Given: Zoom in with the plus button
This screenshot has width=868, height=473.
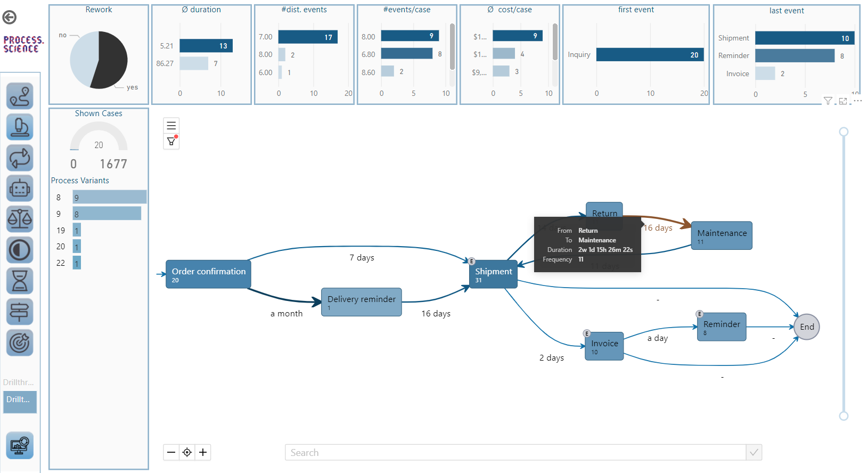Looking at the screenshot, I should coord(203,452).
